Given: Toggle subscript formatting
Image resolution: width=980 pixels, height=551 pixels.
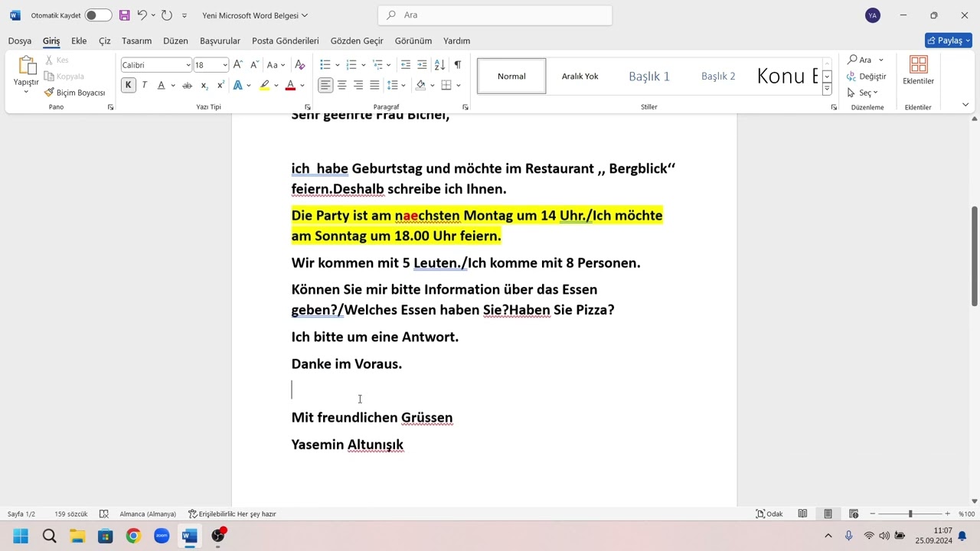Looking at the screenshot, I should coord(204,85).
